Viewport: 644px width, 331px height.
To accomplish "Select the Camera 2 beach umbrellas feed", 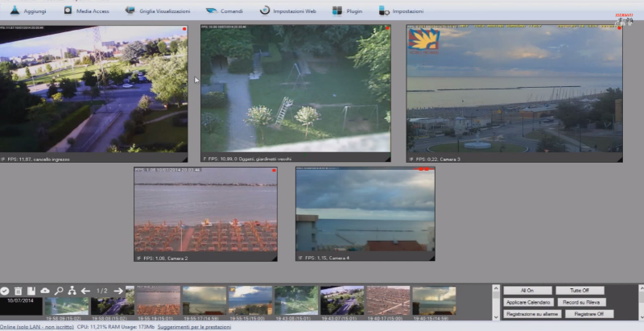I will coord(205,212).
